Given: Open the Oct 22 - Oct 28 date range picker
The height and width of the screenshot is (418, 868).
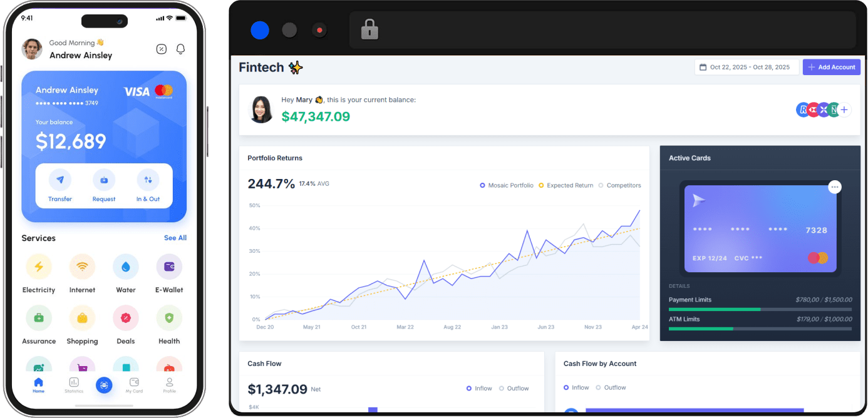Looking at the screenshot, I should 747,67.
